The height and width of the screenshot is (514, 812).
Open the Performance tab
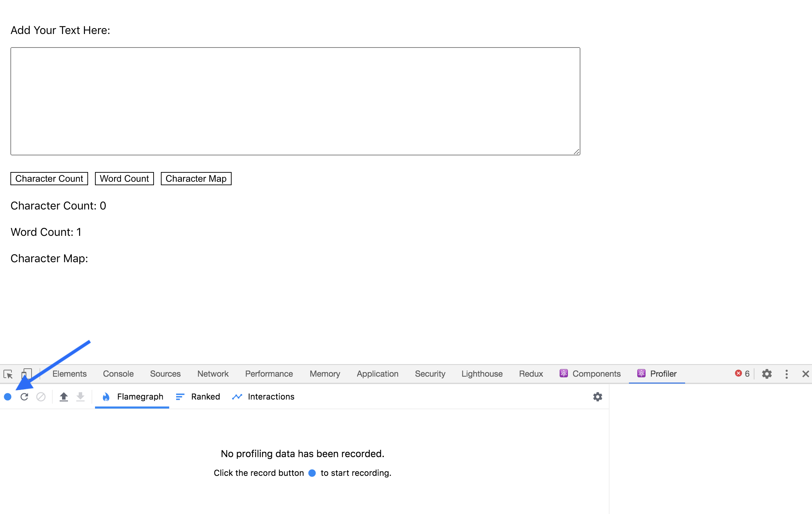click(x=269, y=374)
